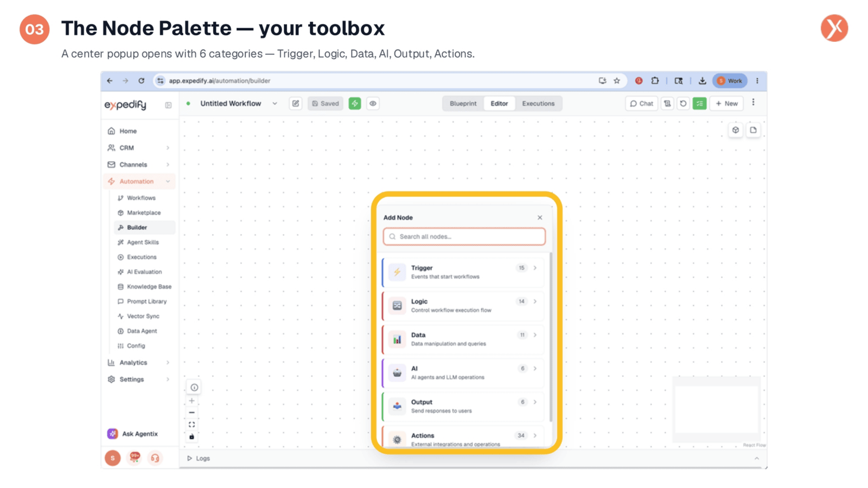Open the AI node category
Screen dimensions: 868x488
463,373
